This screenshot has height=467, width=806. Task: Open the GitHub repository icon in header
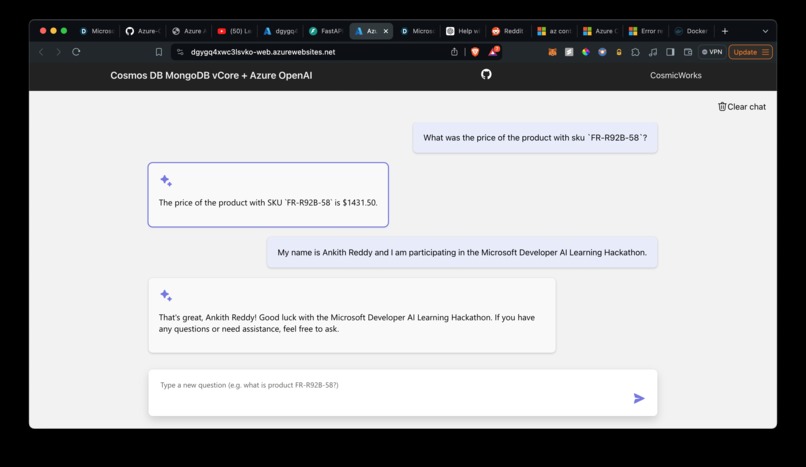click(486, 74)
